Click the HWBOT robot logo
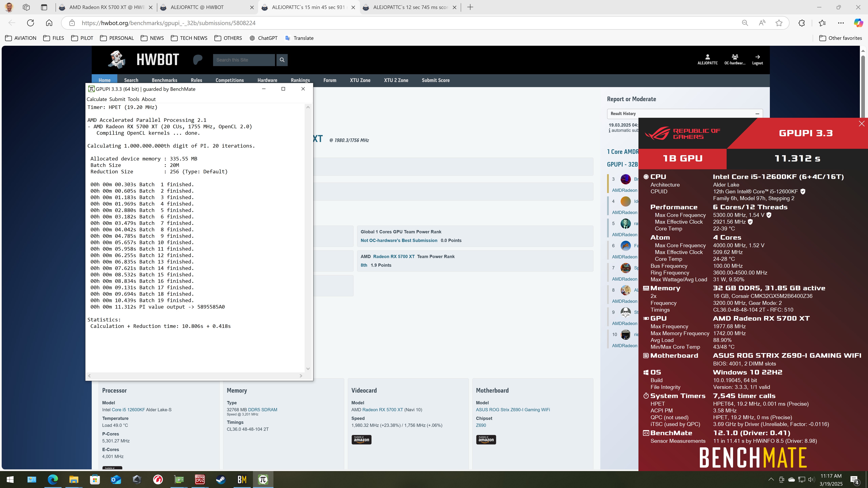Image resolution: width=868 pixels, height=488 pixels. [117, 60]
